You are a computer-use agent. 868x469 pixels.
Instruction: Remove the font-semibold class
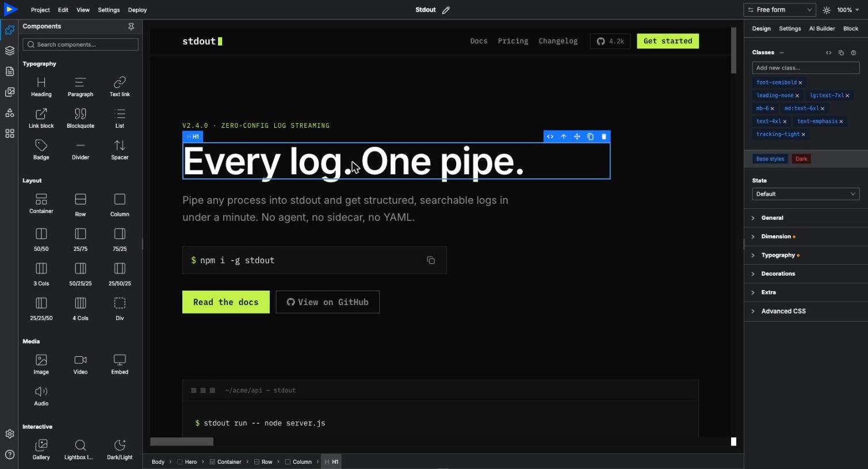[800, 83]
